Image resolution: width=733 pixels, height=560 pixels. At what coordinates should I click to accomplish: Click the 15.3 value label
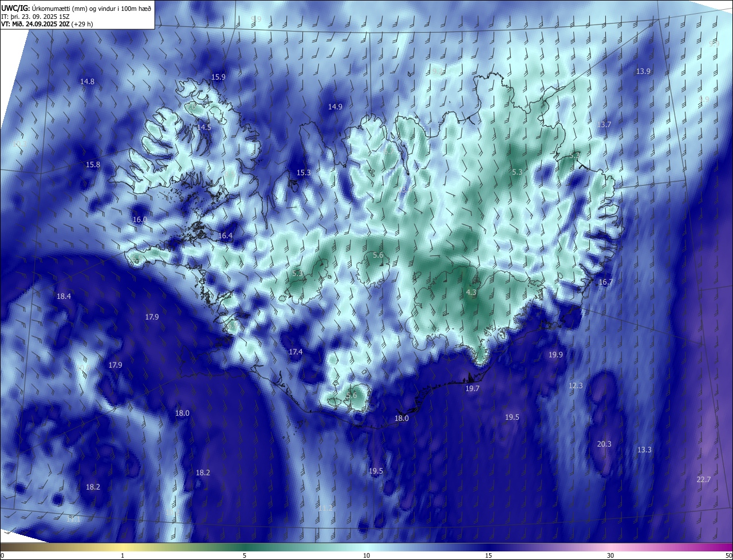[304, 173]
